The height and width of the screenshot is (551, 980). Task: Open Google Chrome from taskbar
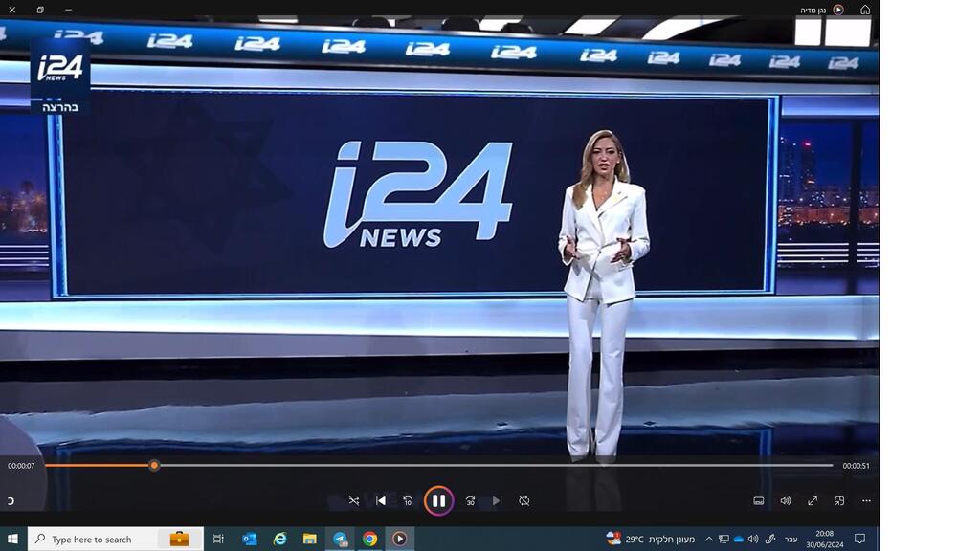pyautogui.click(x=369, y=539)
